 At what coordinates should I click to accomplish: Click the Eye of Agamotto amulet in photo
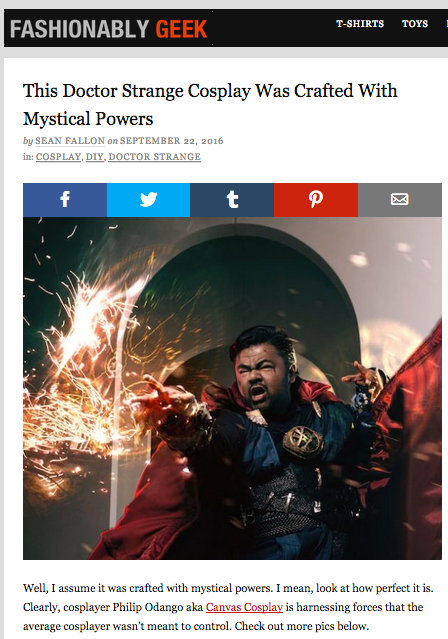(x=303, y=442)
